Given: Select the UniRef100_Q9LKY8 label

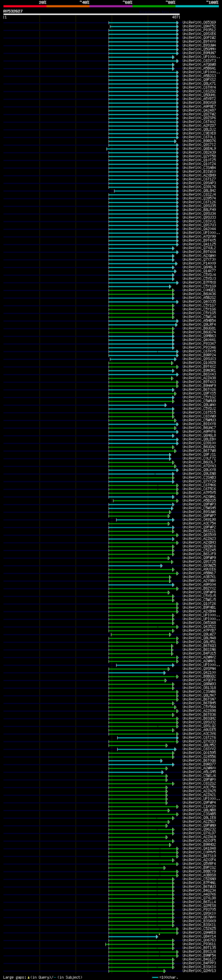Looking at the screenshot, I should pos(199,470).
